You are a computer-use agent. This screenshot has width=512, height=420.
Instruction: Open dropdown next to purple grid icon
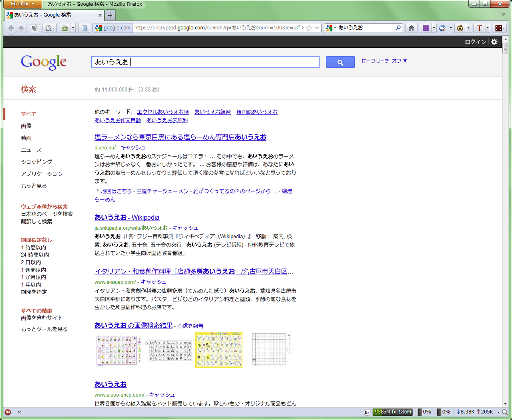coord(434,28)
